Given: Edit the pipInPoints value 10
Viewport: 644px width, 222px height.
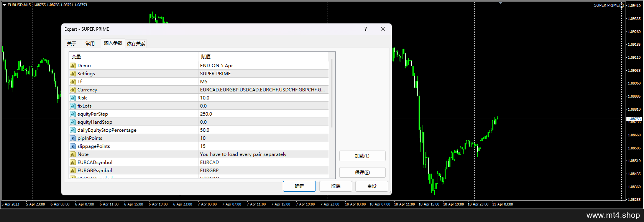Looking at the screenshot, I should [x=264, y=138].
